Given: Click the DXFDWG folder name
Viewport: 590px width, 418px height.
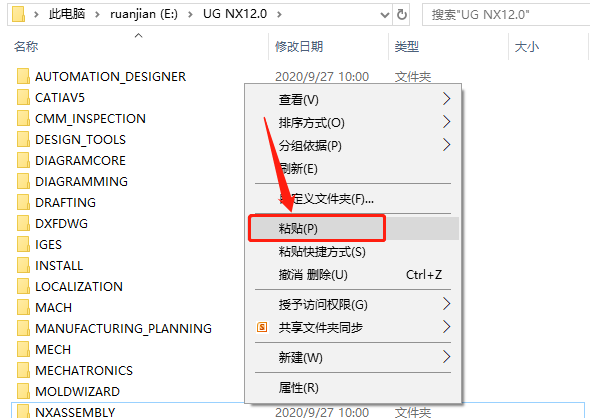Looking at the screenshot, I should (61, 223).
